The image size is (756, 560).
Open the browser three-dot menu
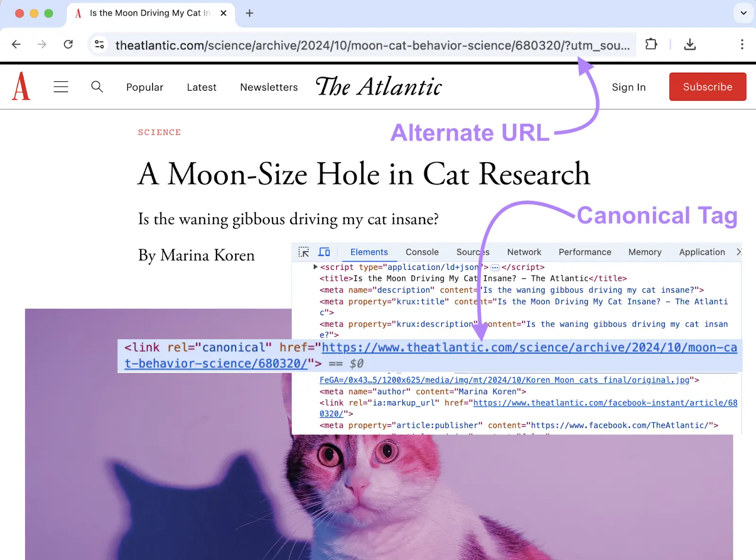(741, 44)
